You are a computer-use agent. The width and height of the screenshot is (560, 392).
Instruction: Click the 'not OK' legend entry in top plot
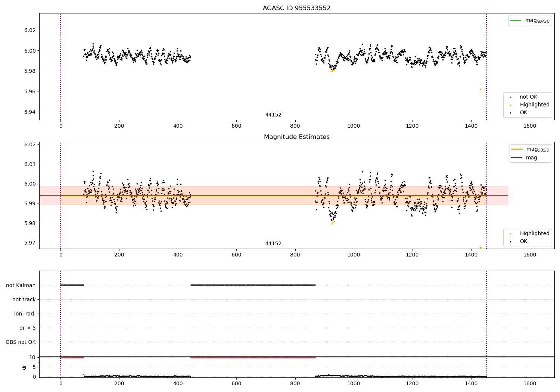[528, 97]
